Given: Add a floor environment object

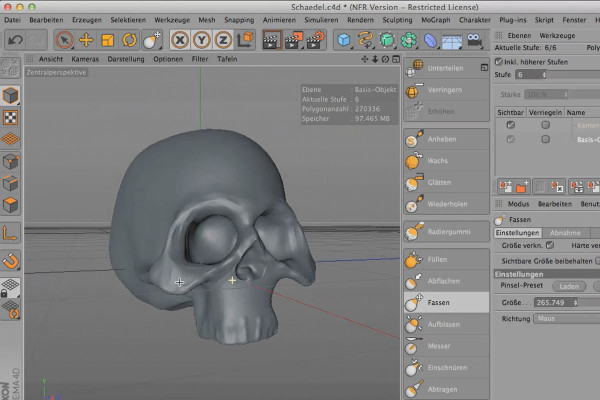Looking at the screenshot, I should [x=452, y=41].
